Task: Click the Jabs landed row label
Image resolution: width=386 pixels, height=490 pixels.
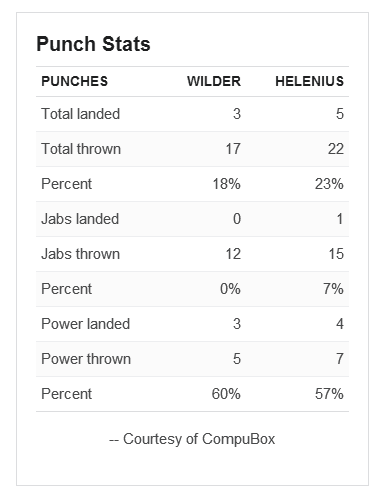Action: tap(80, 219)
